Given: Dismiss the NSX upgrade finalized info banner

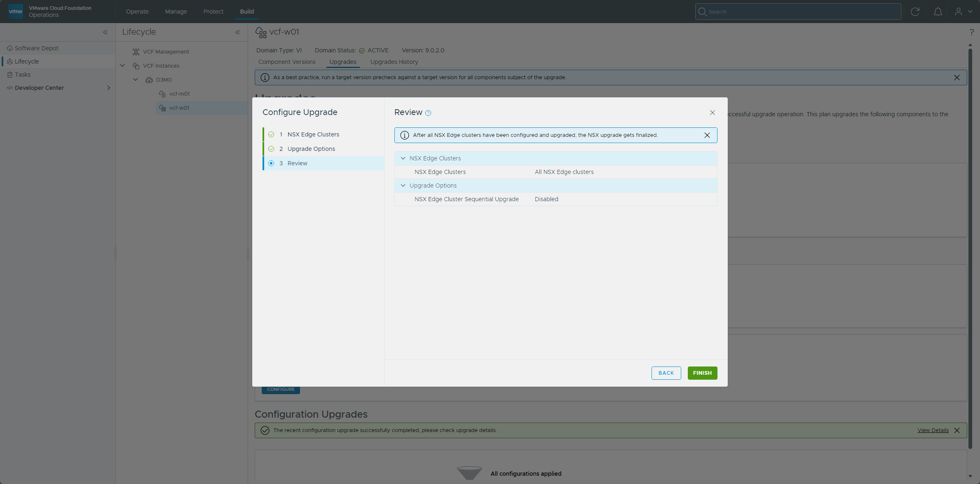Looking at the screenshot, I should [707, 135].
